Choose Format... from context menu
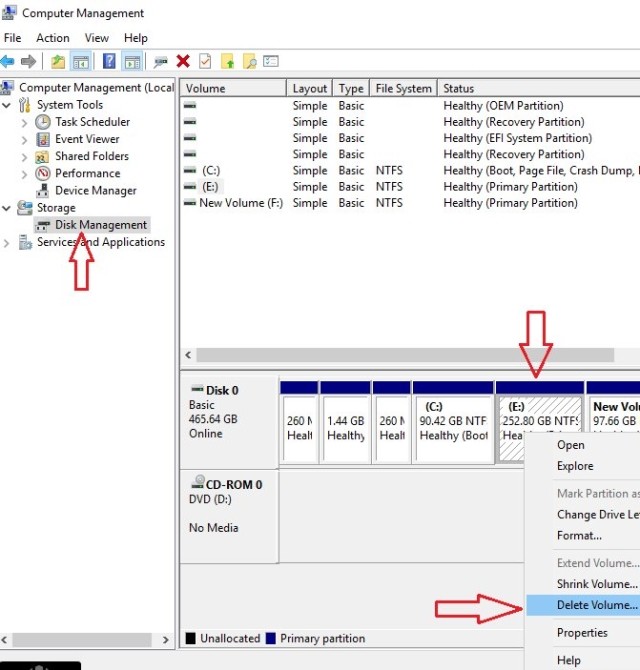This screenshot has width=640, height=670. (583, 535)
